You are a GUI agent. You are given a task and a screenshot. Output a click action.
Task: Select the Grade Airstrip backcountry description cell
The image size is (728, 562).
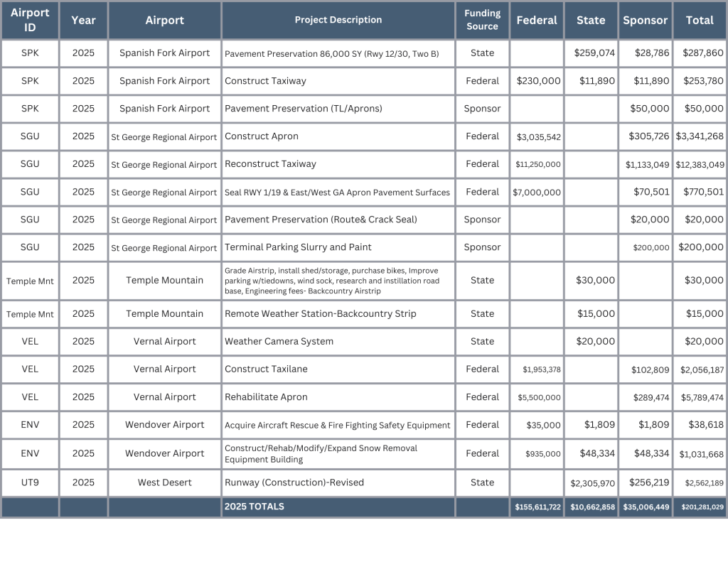[338, 281]
